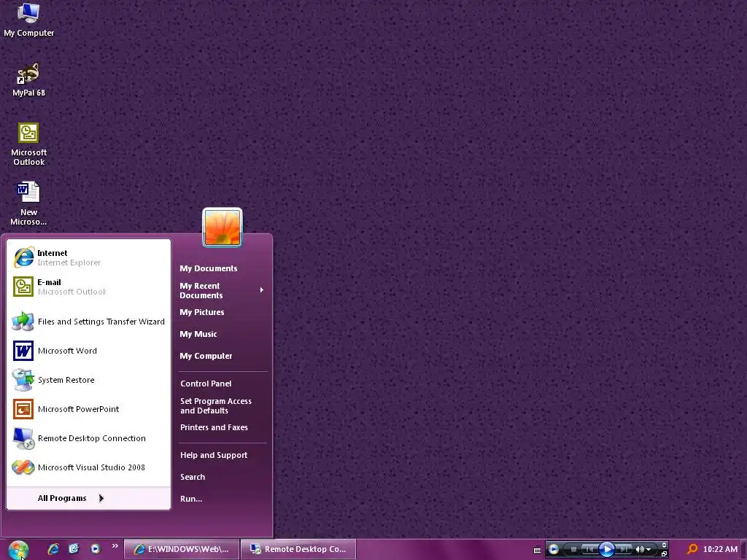Screen dimensions: 747x560
Task: Mute sound via media toolbar speaker icon
Action: (639, 550)
